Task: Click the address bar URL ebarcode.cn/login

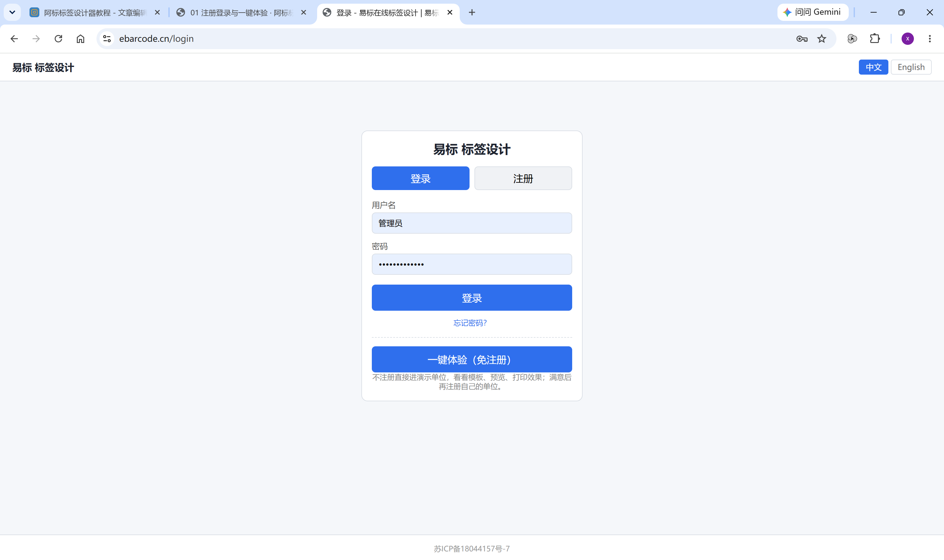Action: [x=156, y=38]
